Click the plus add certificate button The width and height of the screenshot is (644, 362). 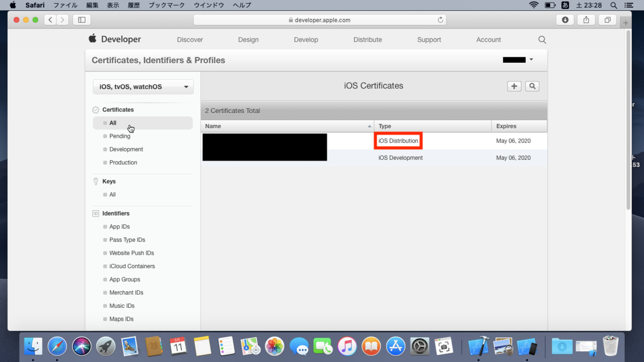coord(514,86)
